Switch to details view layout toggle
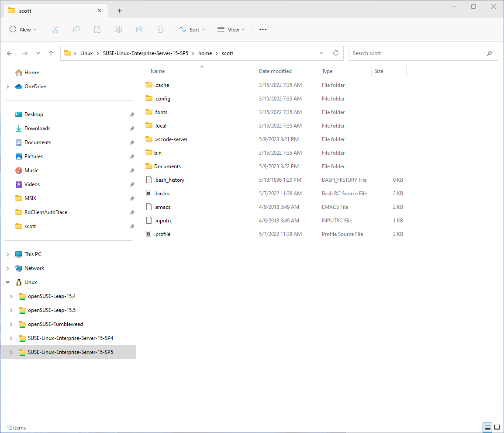 pos(487,427)
